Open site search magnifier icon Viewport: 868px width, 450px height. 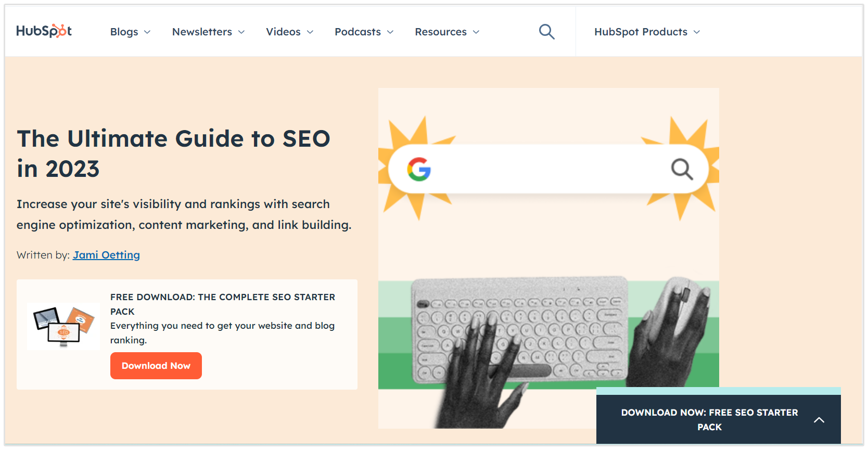[x=546, y=32]
